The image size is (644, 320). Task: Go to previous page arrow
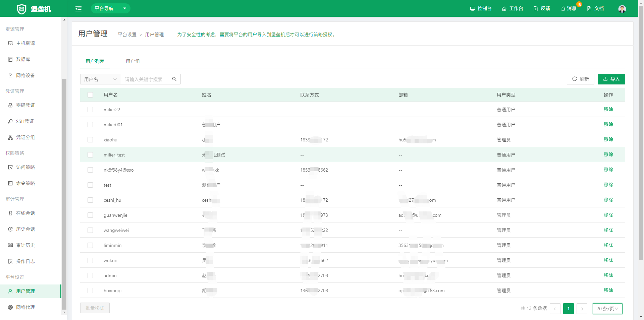[x=555, y=309]
